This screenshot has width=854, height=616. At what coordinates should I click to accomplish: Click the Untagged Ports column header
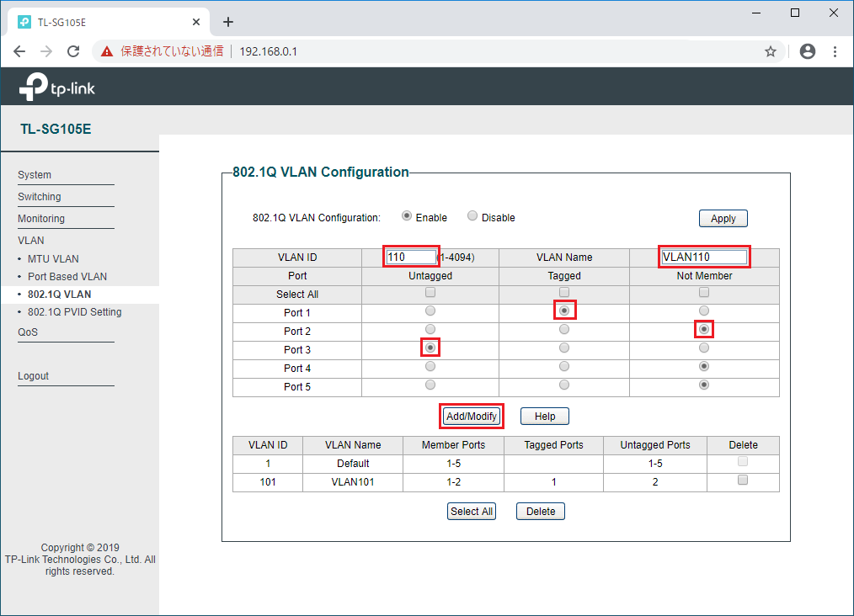(655, 445)
